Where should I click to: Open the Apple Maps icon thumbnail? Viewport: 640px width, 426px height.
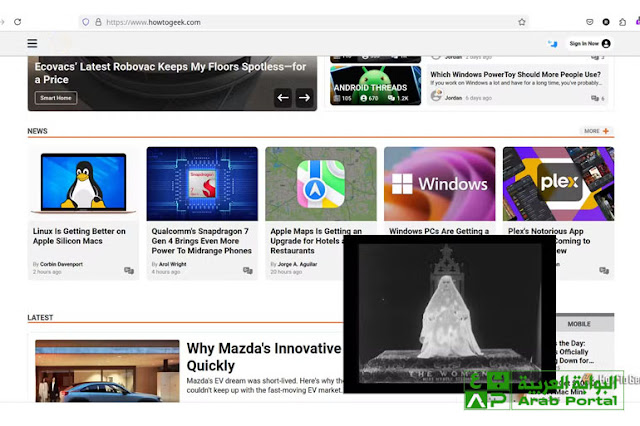pos(321,184)
